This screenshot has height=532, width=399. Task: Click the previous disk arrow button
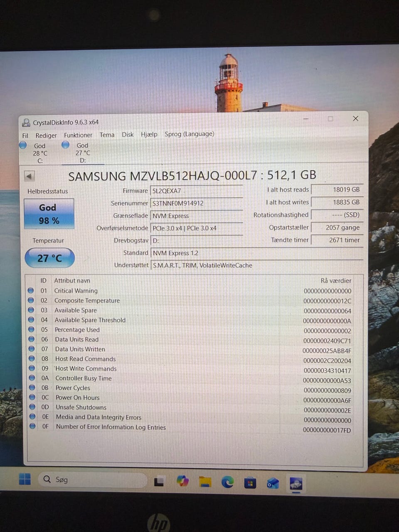29,176
